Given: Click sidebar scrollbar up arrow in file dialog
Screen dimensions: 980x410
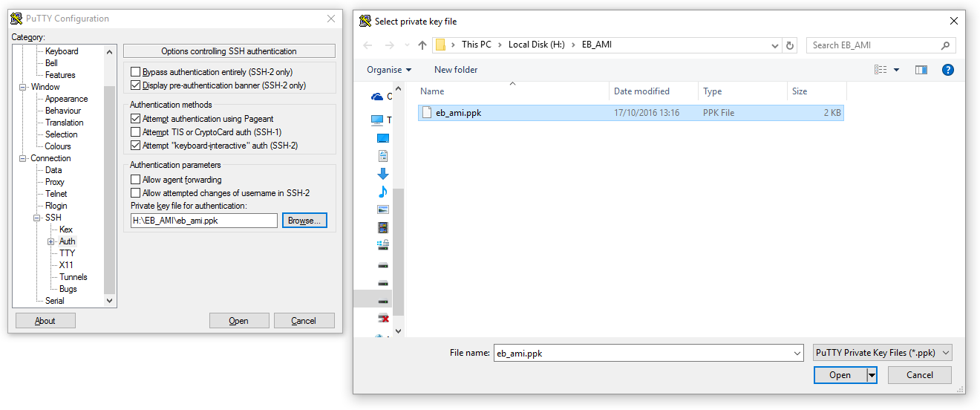Looking at the screenshot, I should point(398,88).
